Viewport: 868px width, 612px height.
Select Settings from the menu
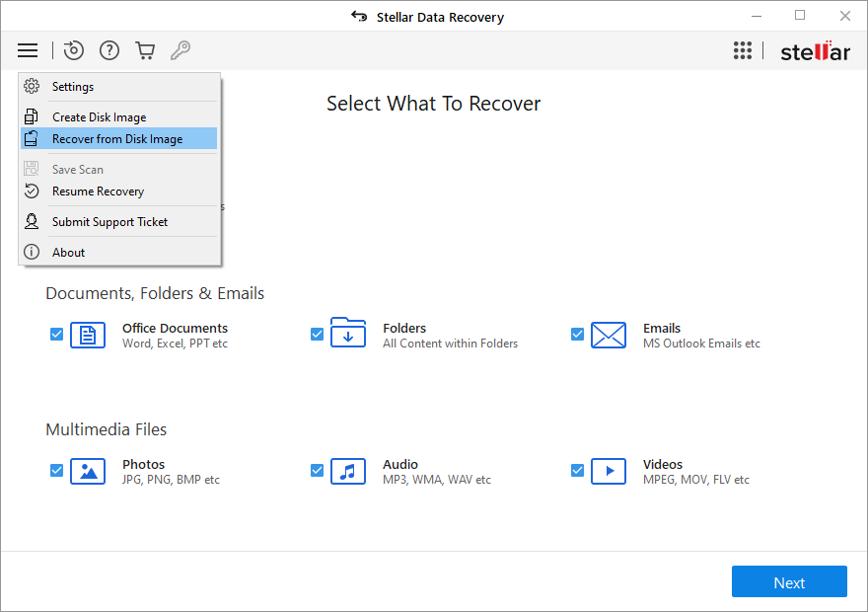73,87
